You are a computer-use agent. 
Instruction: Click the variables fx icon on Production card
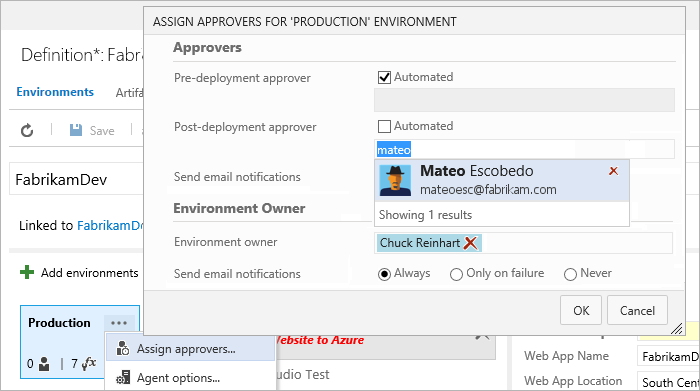[x=89, y=363]
